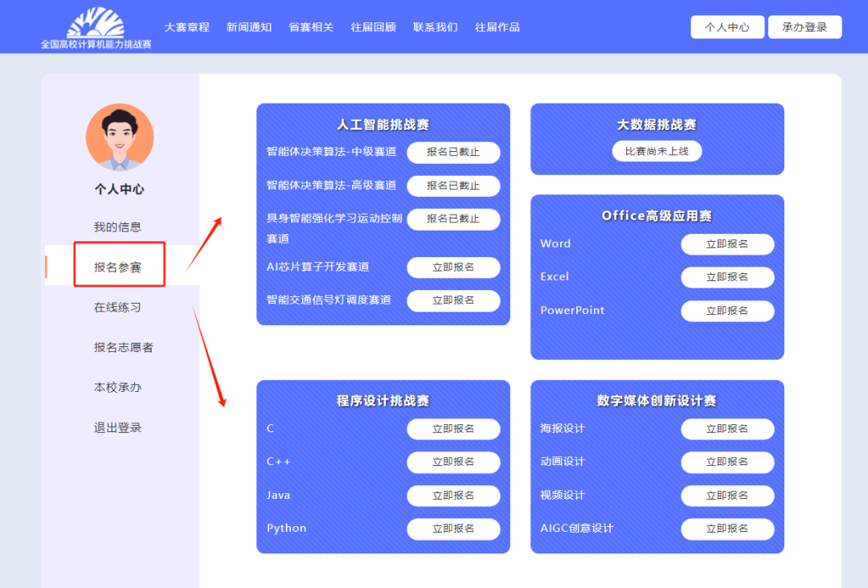Register for the PowerPoint competition
868x588 pixels.
coord(727,311)
